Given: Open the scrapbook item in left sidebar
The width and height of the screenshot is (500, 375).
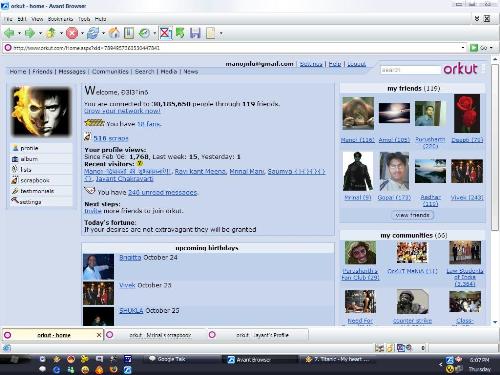Looking at the screenshot, I should point(41,180).
